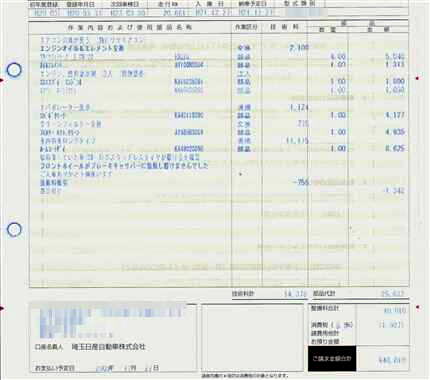Select the エンジンオイル&エレメント交換 line
This screenshot has height=380, width=430.
pyautogui.click(x=82, y=48)
